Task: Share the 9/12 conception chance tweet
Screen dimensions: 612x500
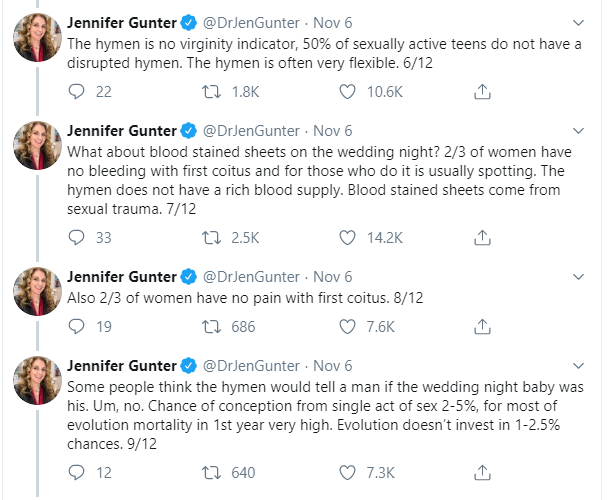Action: pyautogui.click(x=482, y=472)
